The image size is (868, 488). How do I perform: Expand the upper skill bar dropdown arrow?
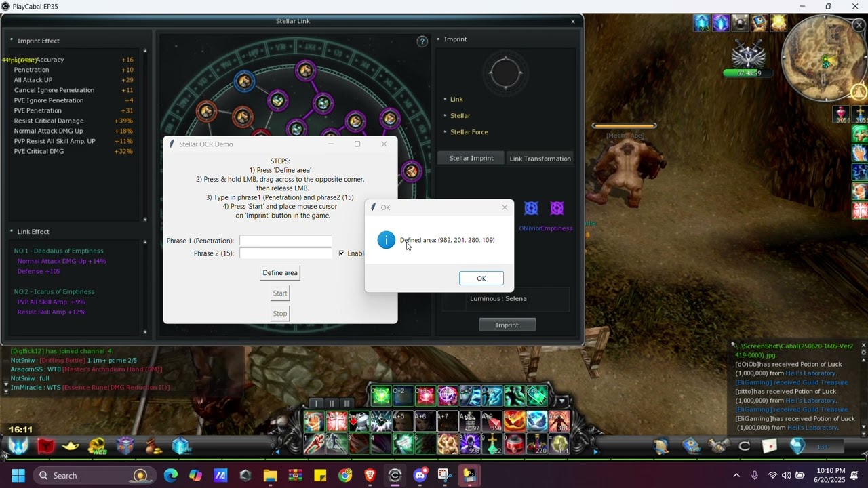point(561,401)
